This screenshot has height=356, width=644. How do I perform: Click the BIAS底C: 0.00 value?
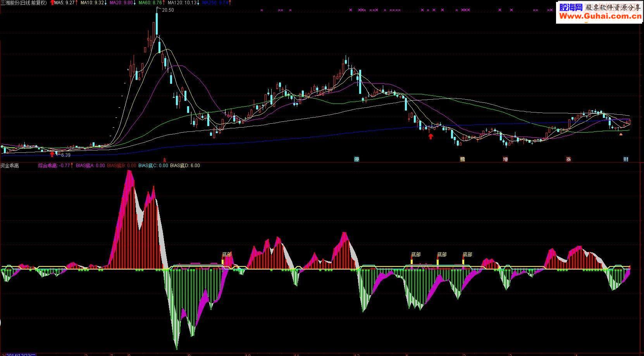(x=153, y=166)
